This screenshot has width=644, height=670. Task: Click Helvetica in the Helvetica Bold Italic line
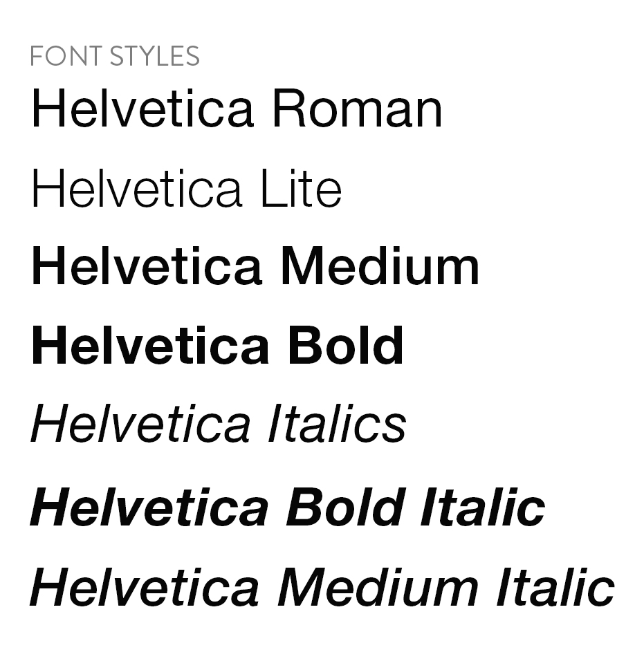pyautogui.click(x=149, y=507)
